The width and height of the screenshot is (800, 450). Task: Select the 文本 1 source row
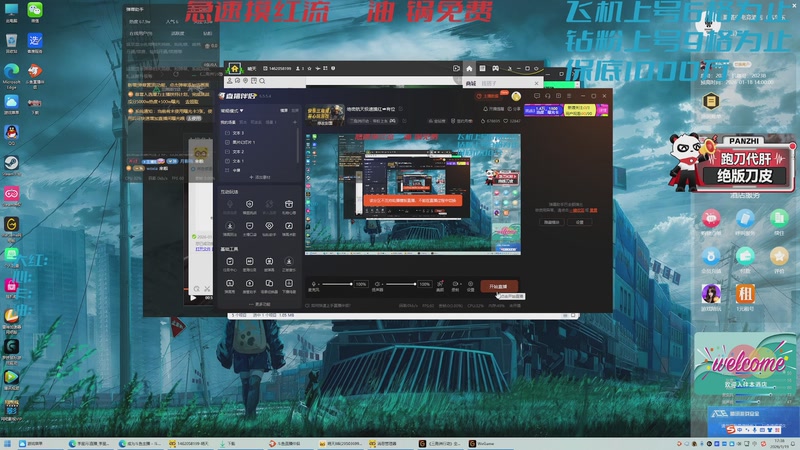tap(259, 161)
